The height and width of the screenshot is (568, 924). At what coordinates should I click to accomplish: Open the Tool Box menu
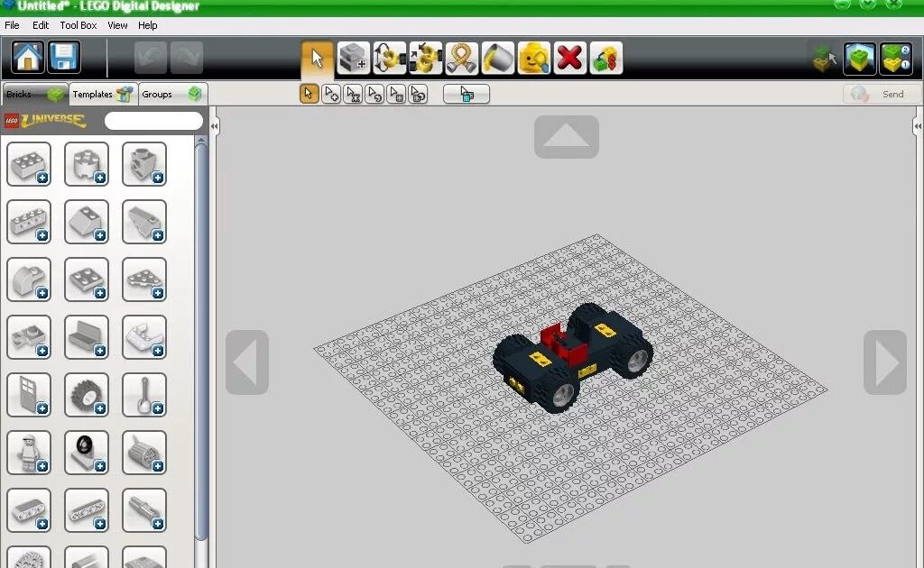coord(79,25)
